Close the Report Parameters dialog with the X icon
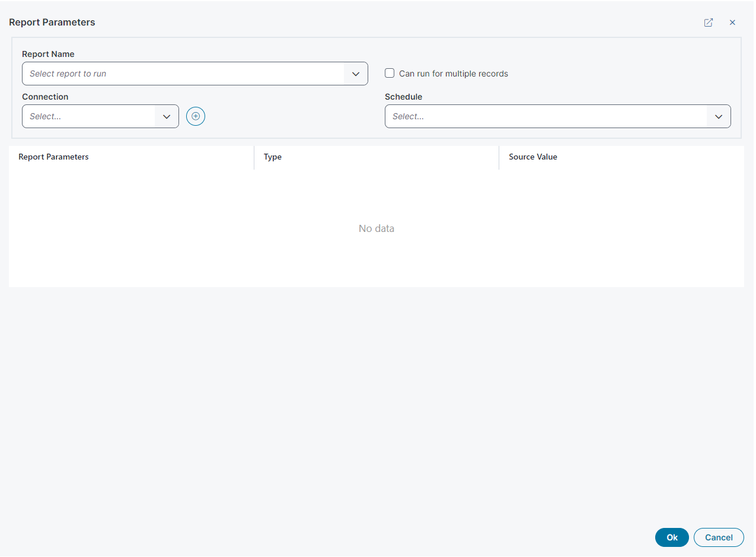Screen dimensions: 756x557 [732, 22]
